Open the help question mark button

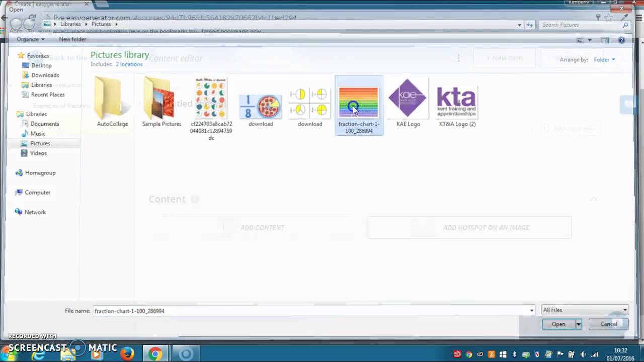tap(622, 40)
